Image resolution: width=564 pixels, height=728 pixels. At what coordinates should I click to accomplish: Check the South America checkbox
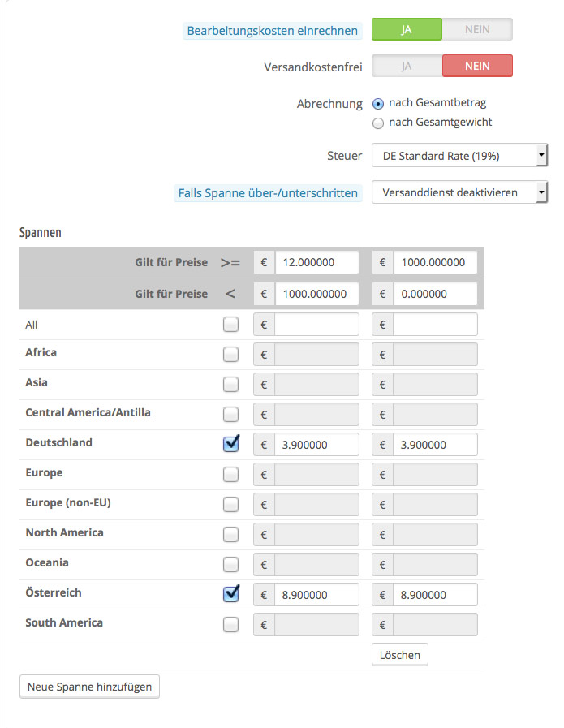coord(231,624)
